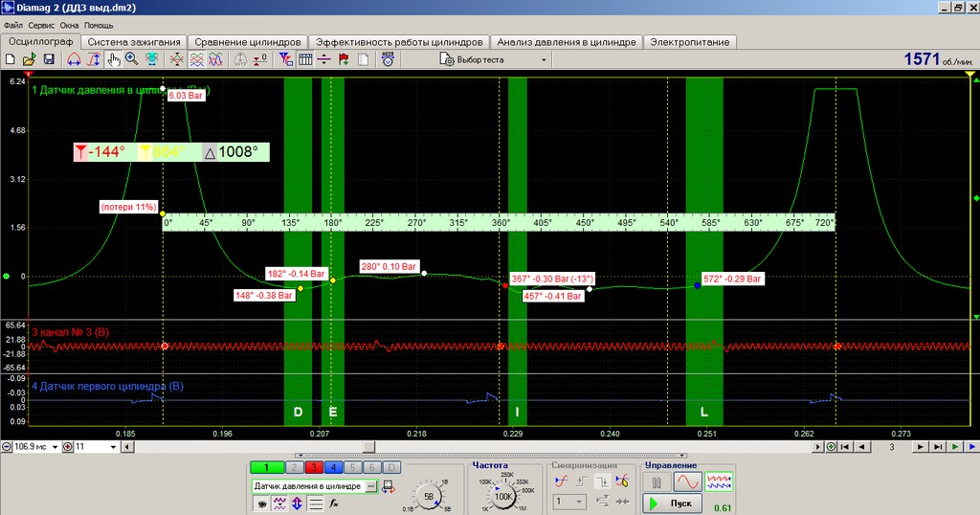The width and height of the screenshot is (980, 515).
Task: Open the Окна menu
Action: click(69, 26)
